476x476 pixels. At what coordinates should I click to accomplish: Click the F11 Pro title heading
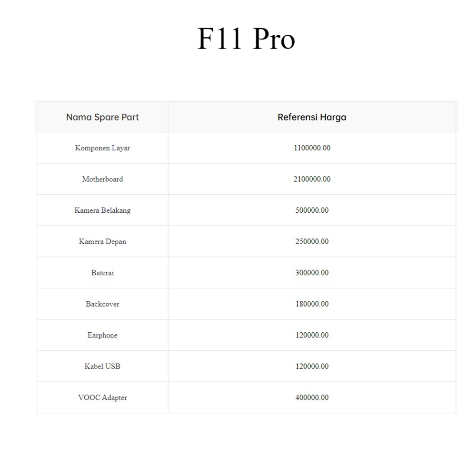click(246, 39)
